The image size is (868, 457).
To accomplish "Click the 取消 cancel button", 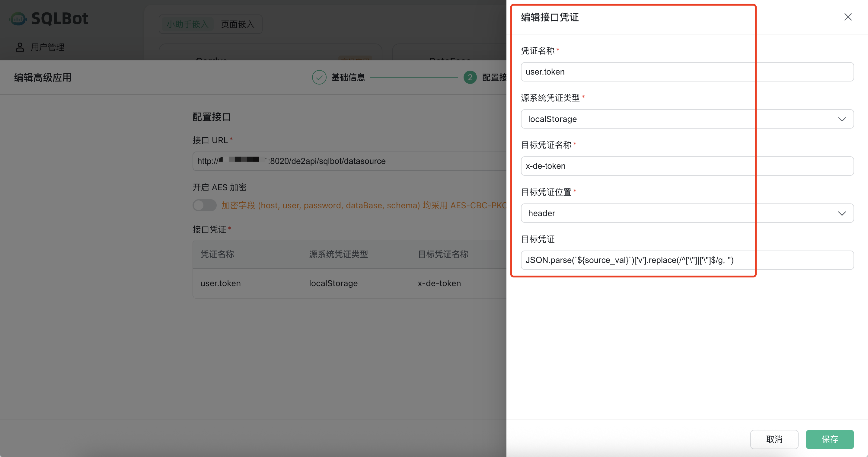I will (x=774, y=439).
